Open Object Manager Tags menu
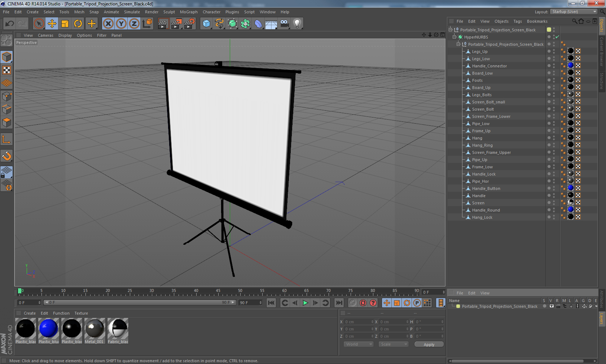 tap(518, 21)
